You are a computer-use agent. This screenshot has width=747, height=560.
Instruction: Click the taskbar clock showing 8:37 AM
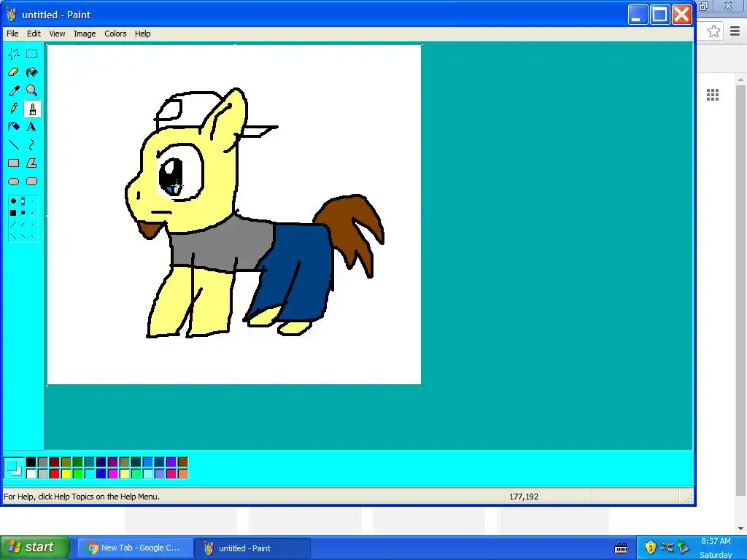[716, 542]
